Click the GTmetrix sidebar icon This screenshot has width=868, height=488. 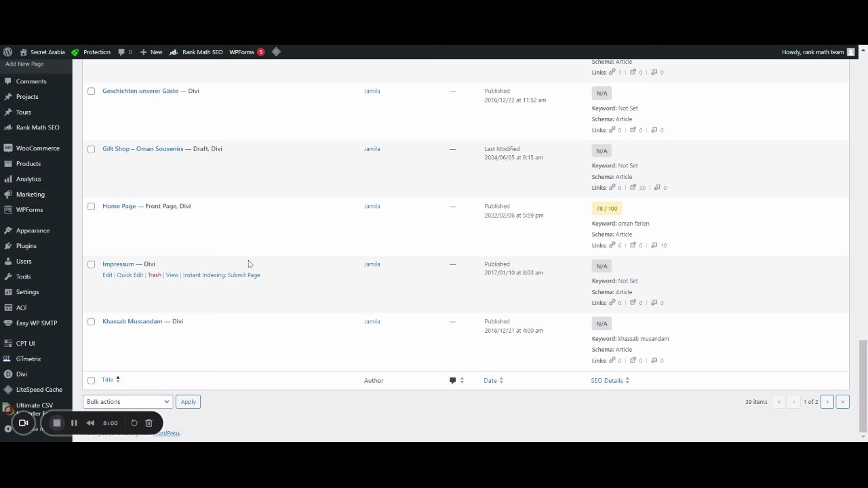click(8, 359)
